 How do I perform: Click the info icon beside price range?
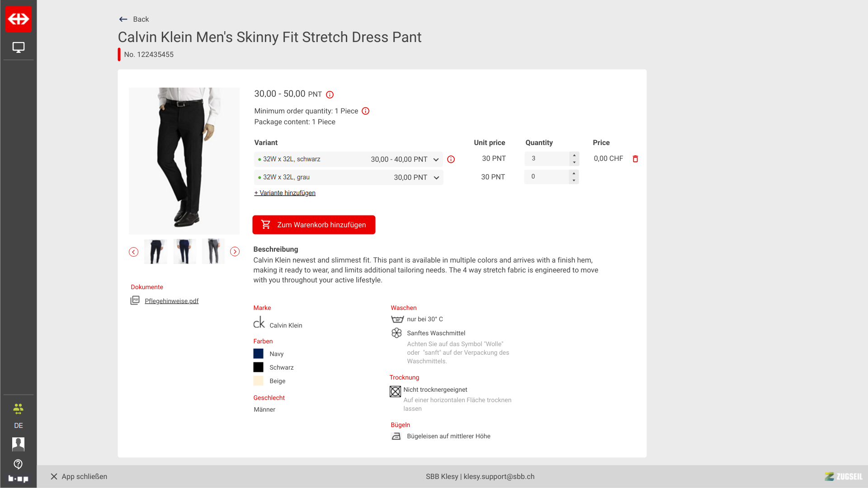pyautogui.click(x=330, y=94)
